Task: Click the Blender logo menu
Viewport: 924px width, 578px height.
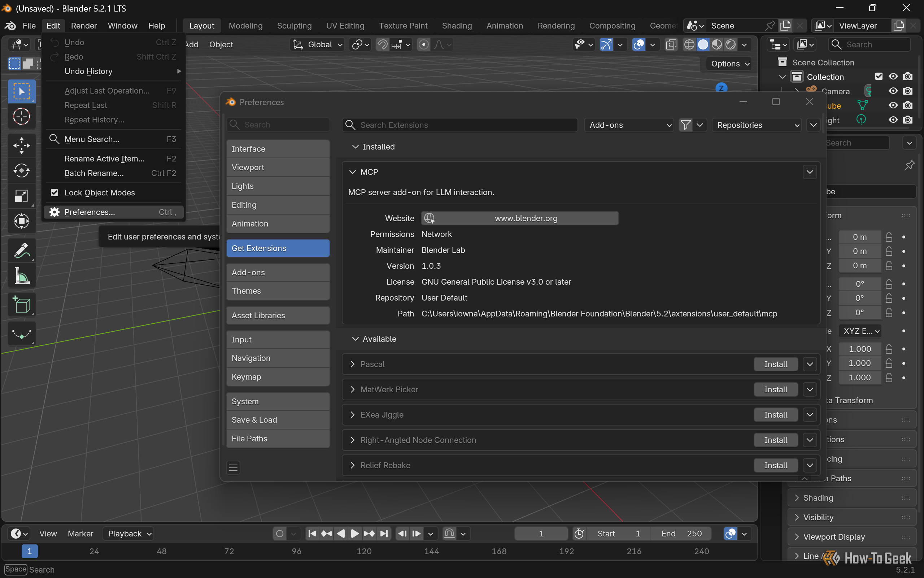Action: point(10,26)
